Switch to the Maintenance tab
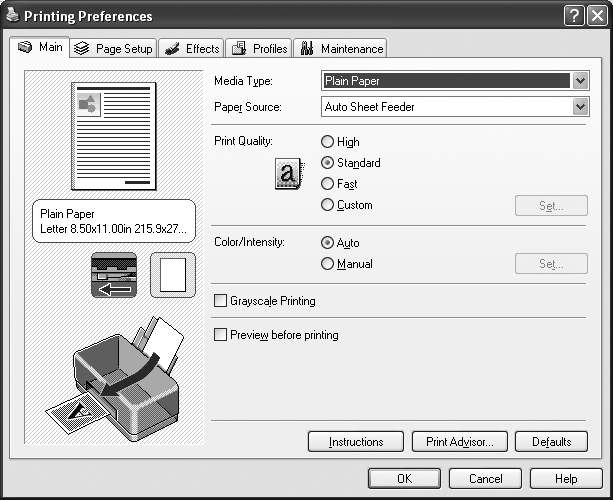This screenshot has width=613, height=500. click(x=340, y=48)
